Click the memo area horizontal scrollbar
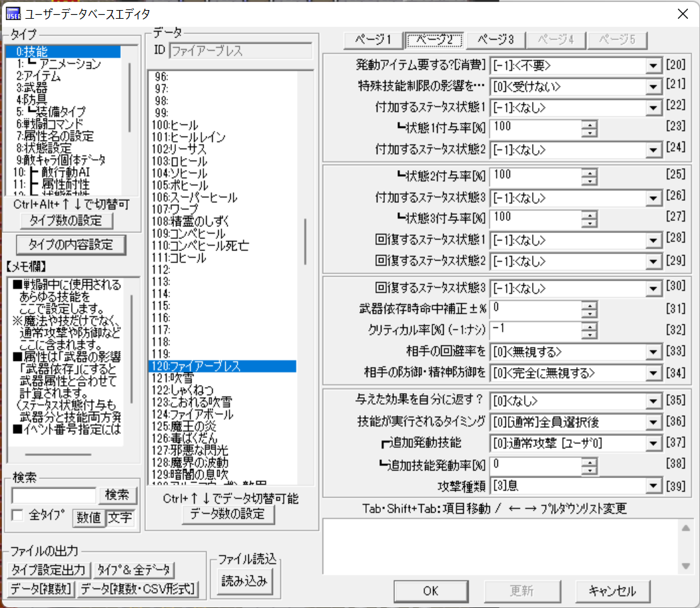 58,454
